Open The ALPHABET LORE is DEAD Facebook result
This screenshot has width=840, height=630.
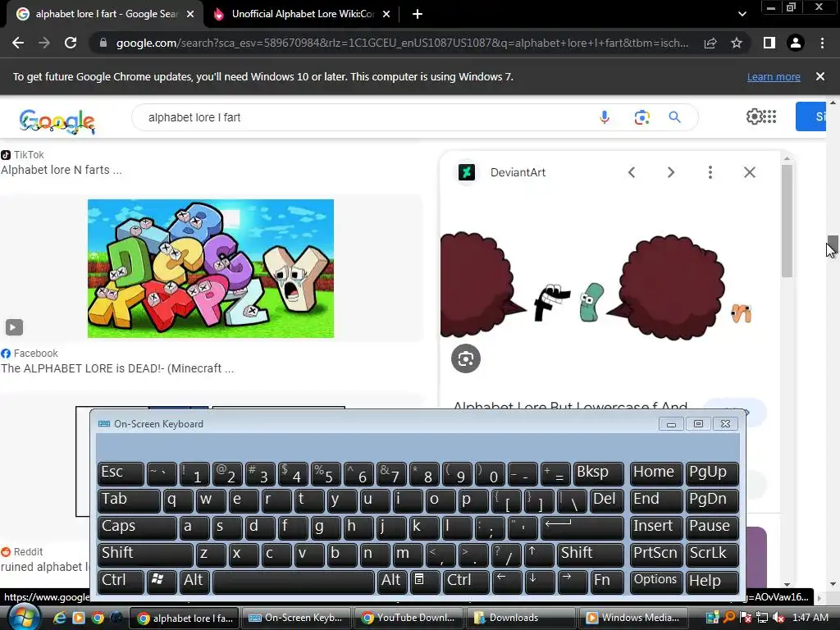(x=116, y=368)
